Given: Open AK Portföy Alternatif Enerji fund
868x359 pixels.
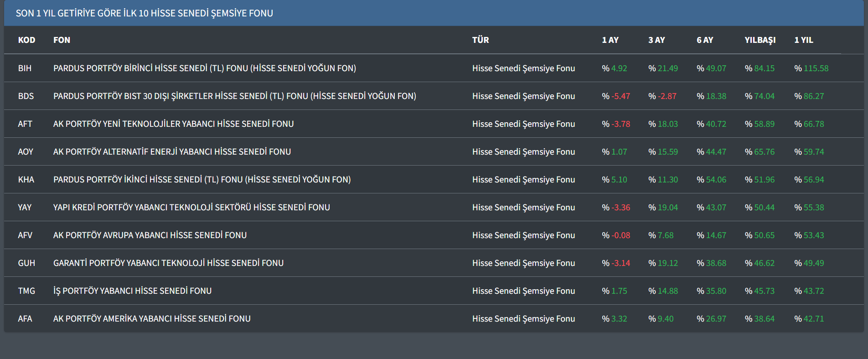Looking at the screenshot, I should [172, 152].
